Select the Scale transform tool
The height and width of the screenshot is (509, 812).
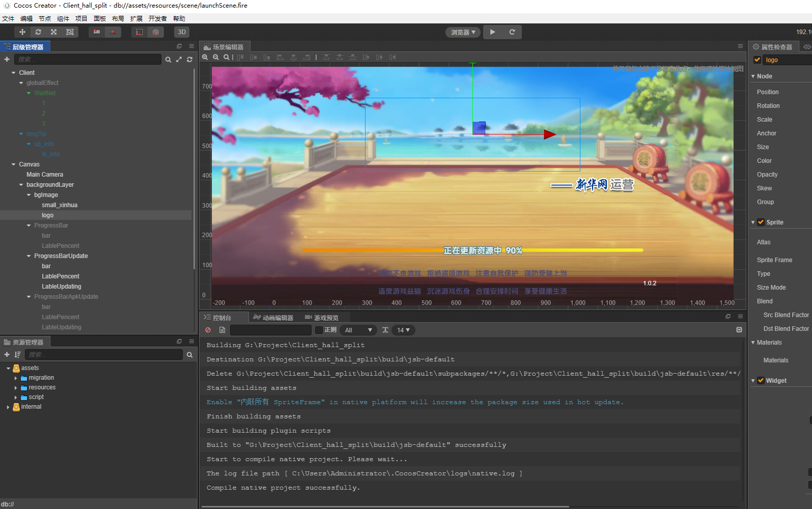click(x=53, y=32)
